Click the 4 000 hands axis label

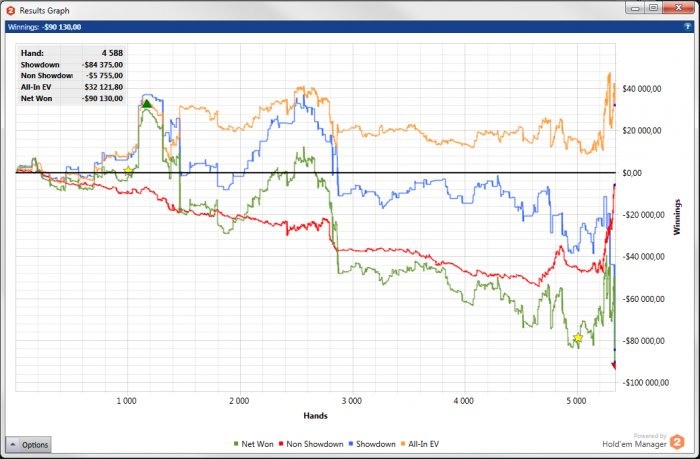point(464,401)
